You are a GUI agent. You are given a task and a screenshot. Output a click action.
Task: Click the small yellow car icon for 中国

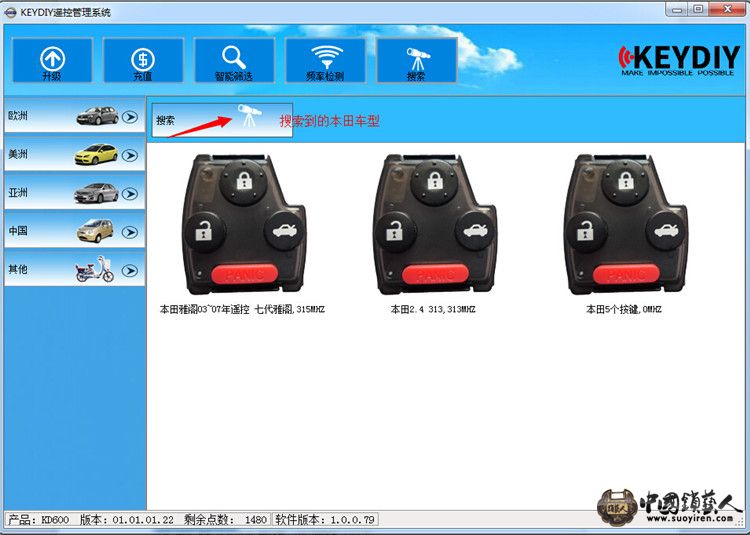tap(95, 230)
